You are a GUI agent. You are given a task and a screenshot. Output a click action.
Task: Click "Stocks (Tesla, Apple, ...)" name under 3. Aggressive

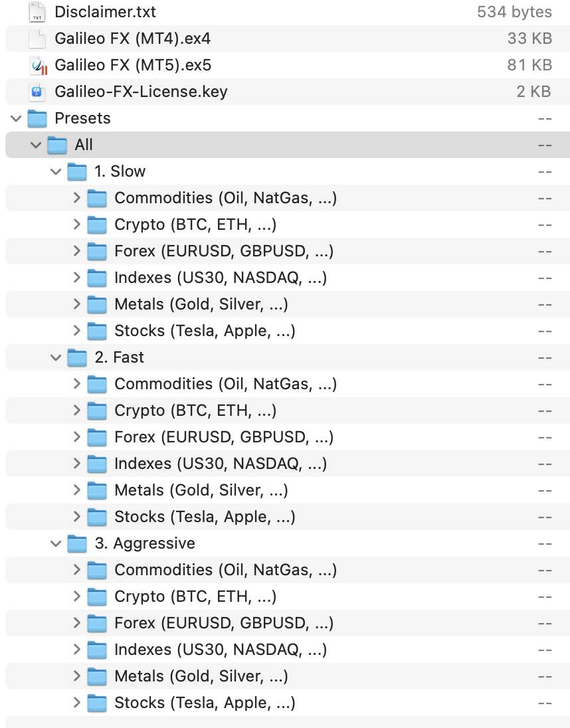coord(205,703)
